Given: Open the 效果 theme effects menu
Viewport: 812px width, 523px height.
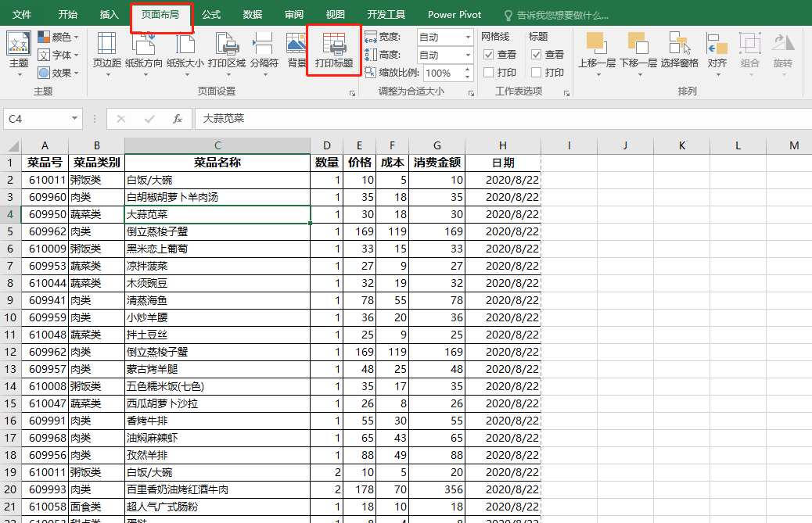Looking at the screenshot, I should tap(58, 73).
